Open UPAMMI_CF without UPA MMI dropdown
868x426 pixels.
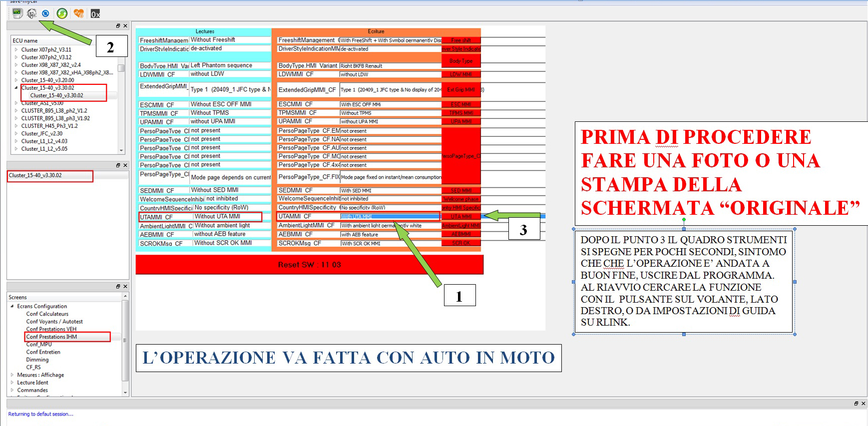tap(391, 121)
